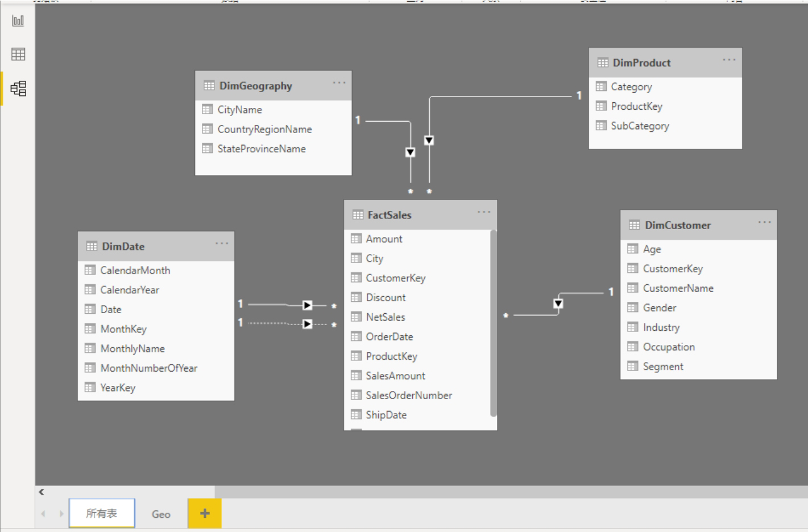The image size is (808, 532).
Task: Click the DimProduct relationship direction arrow
Action: tap(429, 140)
